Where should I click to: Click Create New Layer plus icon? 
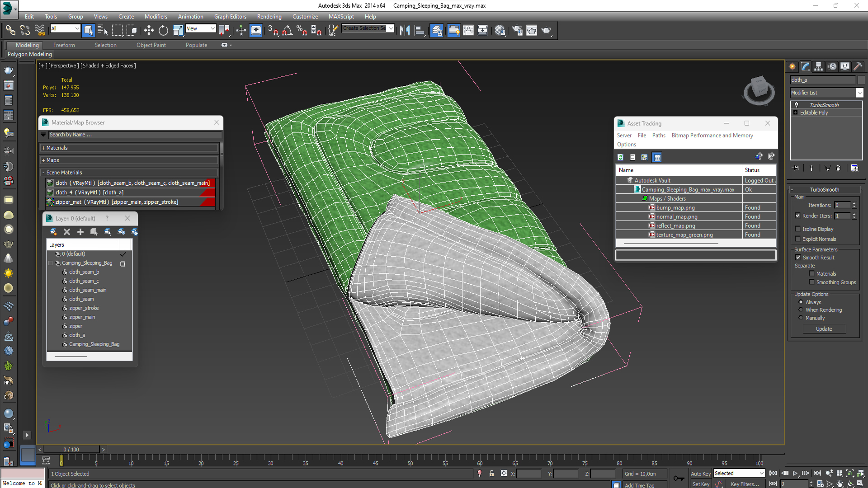pos(80,232)
